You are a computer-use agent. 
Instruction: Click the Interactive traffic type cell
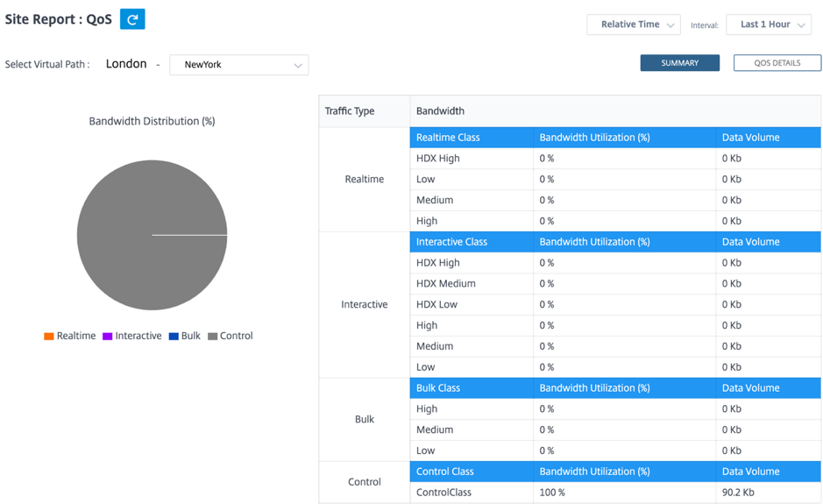tap(365, 304)
